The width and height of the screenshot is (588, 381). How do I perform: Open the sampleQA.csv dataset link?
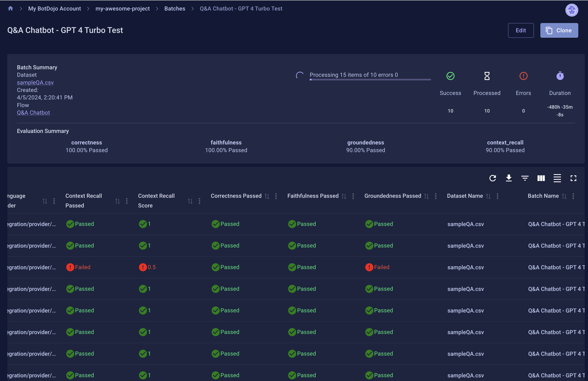tap(35, 82)
